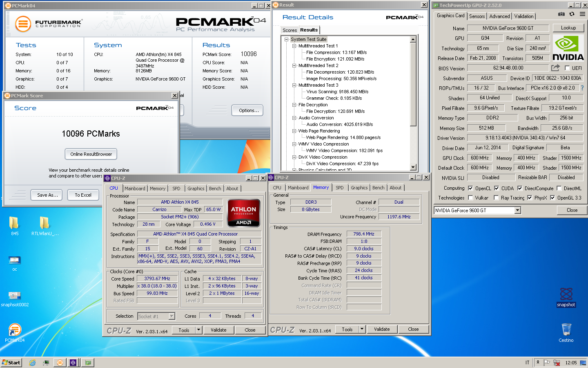
Task: Open Socket #1 selection dropdown in CPU-Z
Action: (172, 316)
